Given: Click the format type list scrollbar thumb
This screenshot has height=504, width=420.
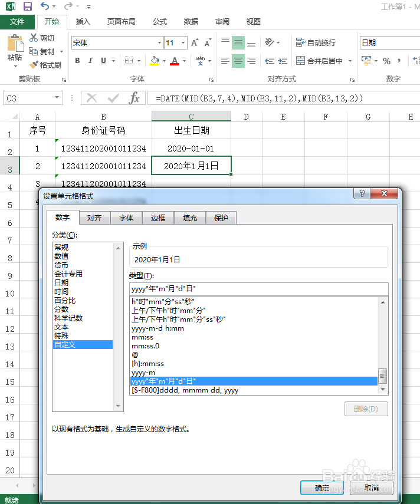Looking at the screenshot, I should (x=383, y=375).
